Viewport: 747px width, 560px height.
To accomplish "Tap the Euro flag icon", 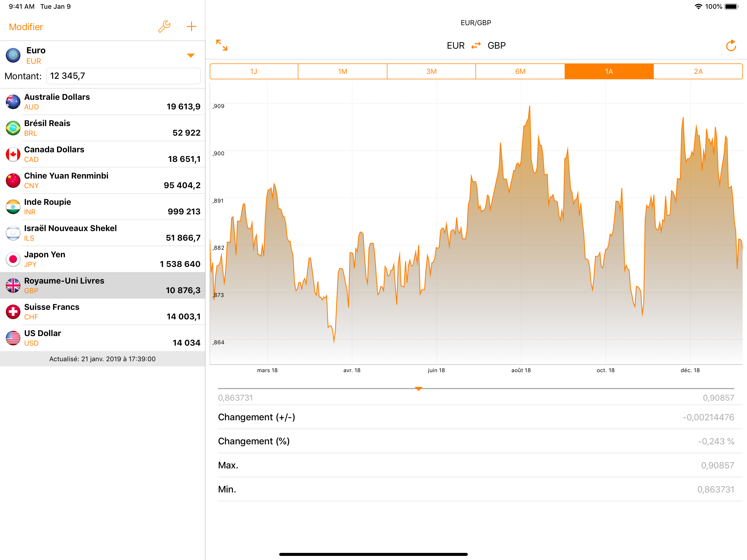I will pos(13,56).
